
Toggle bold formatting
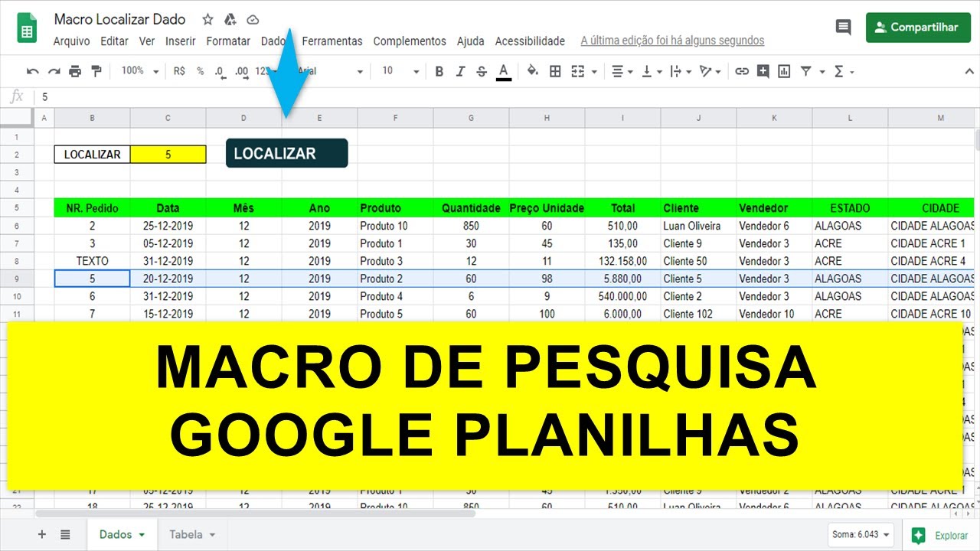439,71
